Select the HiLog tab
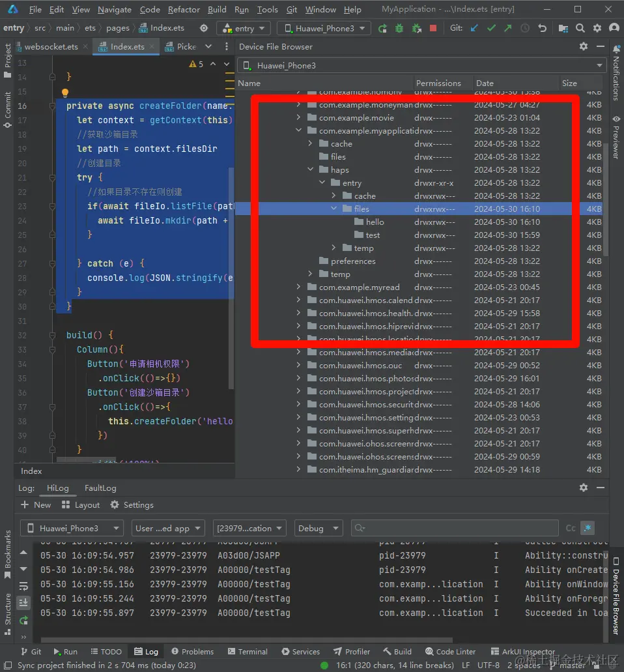Image resolution: width=624 pixels, height=672 pixels. point(57,488)
